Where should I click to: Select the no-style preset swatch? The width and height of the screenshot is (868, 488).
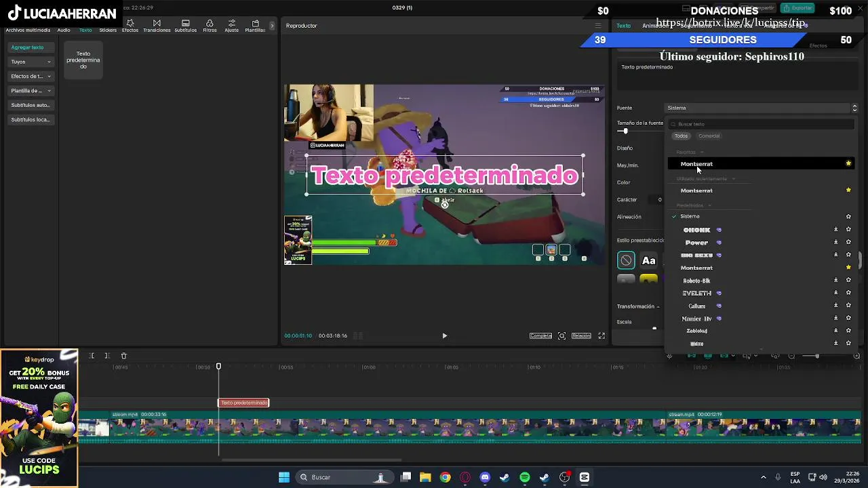pos(626,260)
